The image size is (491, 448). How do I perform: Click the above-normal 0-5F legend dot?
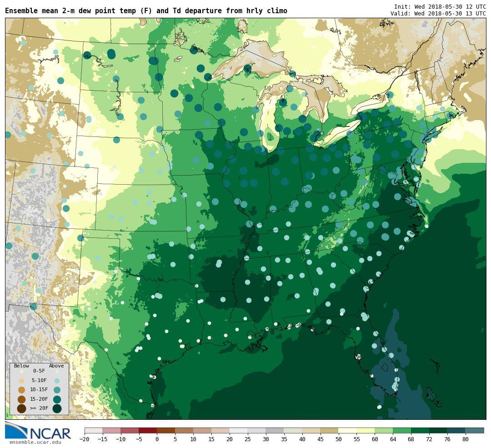(x=57, y=371)
